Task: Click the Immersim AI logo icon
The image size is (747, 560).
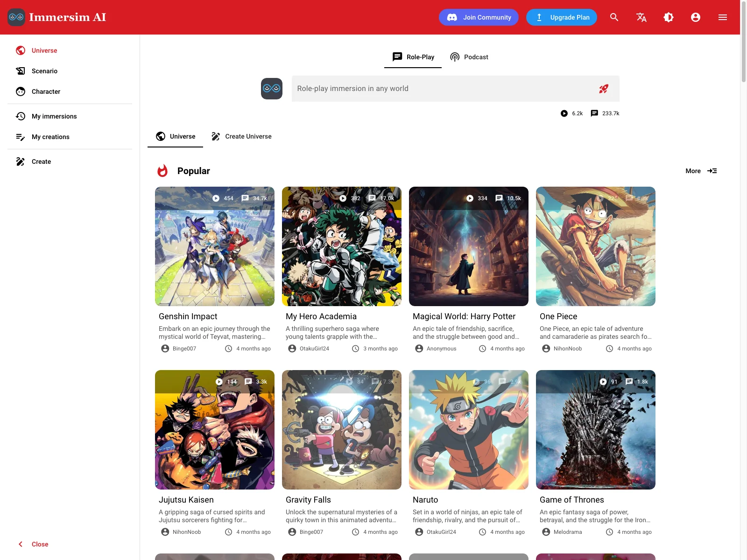Action: 16,17
